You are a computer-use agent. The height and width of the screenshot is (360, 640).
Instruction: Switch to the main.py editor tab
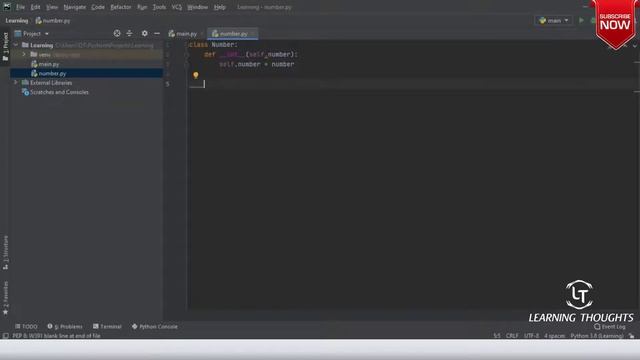pos(183,34)
